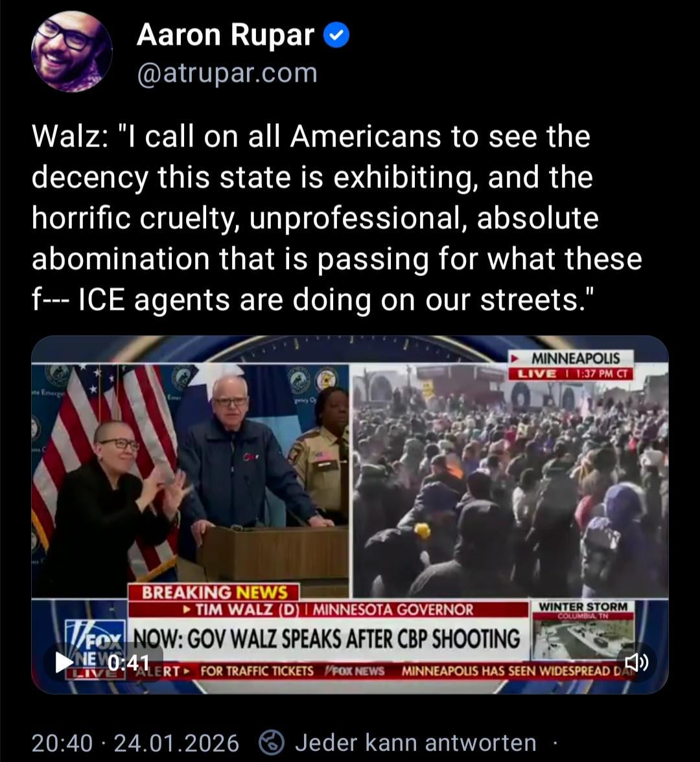
Task: Open Aaron Rupar's profile avatar
Action: 72,52
